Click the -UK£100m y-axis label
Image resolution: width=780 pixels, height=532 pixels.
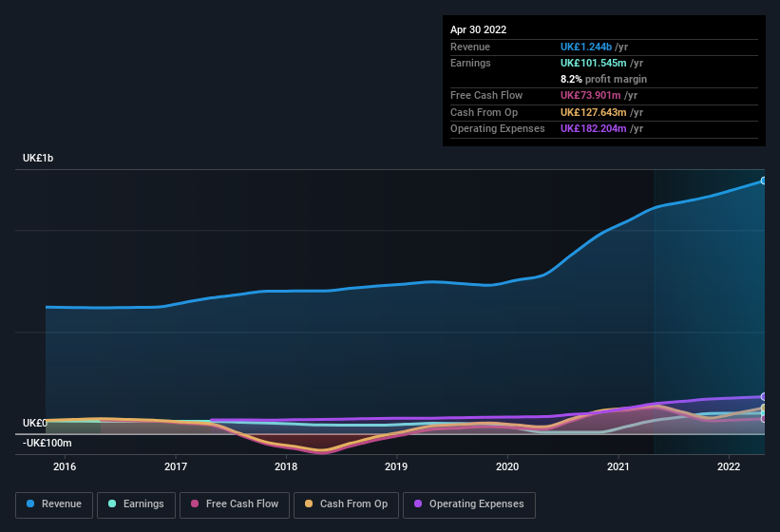[x=48, y=443]
